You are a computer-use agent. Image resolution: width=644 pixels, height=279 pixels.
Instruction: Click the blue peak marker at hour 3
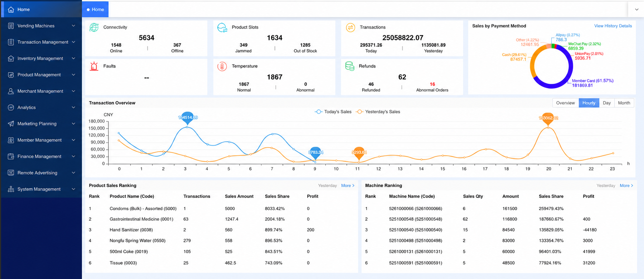click(x=187, y=117)
